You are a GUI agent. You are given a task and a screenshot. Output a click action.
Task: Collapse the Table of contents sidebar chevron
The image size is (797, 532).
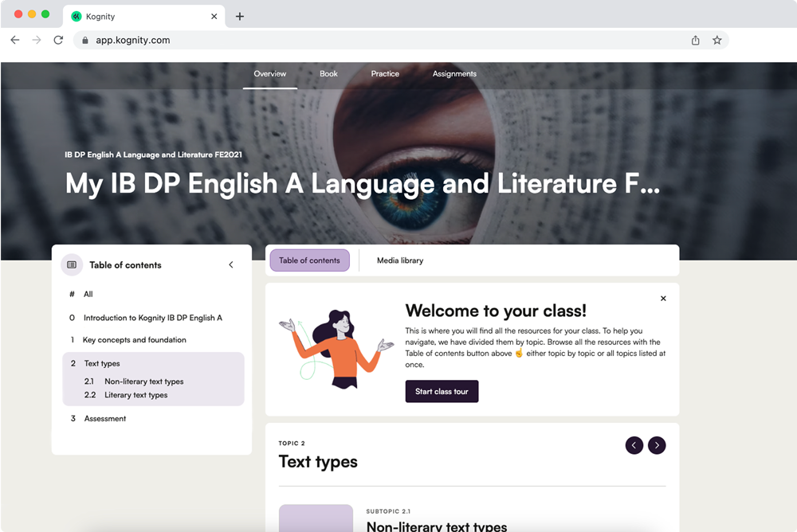point(231,264)
